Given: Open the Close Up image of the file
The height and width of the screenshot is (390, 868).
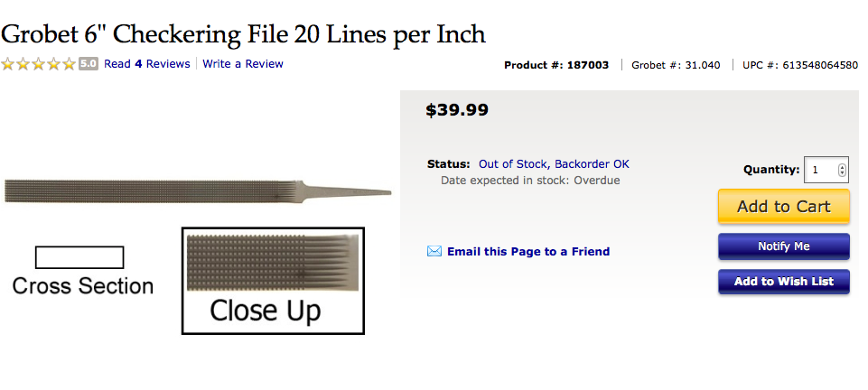Looking at the screenshot, I should coord(273,281).
